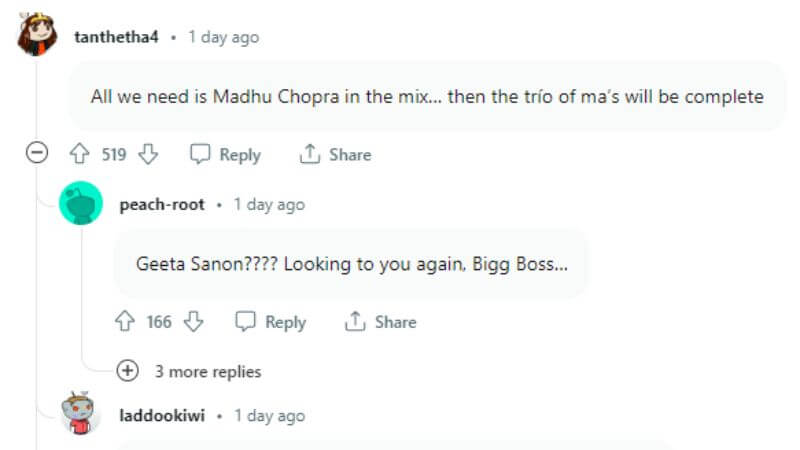Upvote tanthetha4's Madhu Chopra comment

[80, 154]
